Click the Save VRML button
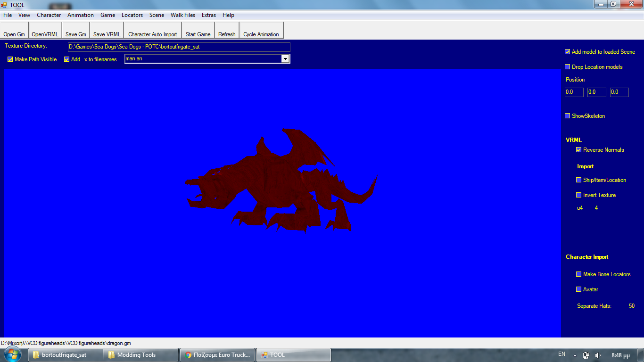 (107, 30)
